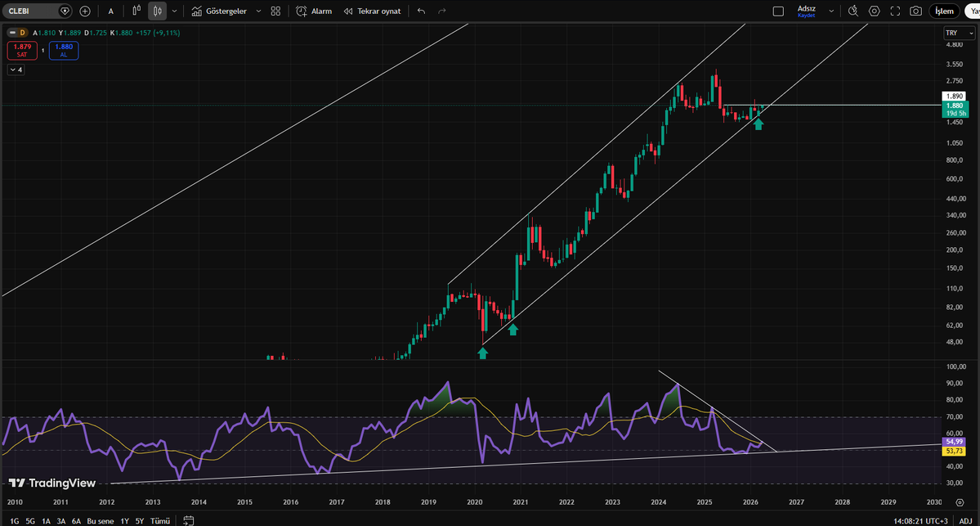The width and height of the screenshot is (980, 526).
Task: Expand the layout management dropdown arrow
Action: (831, 11)
